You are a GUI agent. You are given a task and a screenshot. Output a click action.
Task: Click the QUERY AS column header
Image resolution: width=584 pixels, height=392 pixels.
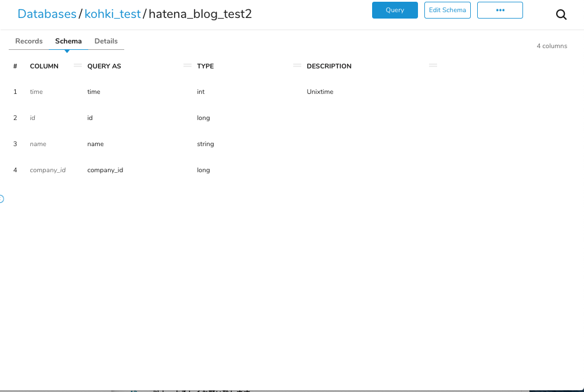click(x=104, y=66)
